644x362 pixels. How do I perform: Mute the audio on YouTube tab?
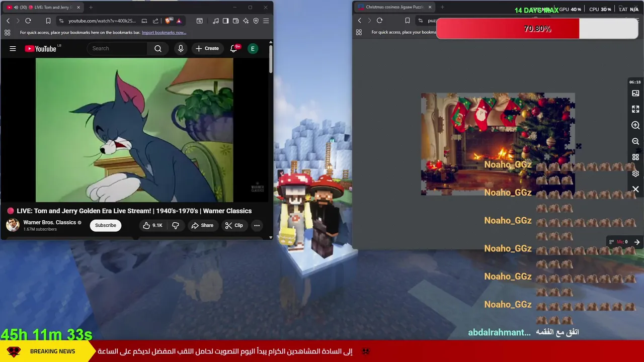pyautogui.click(x=16, y=8)
